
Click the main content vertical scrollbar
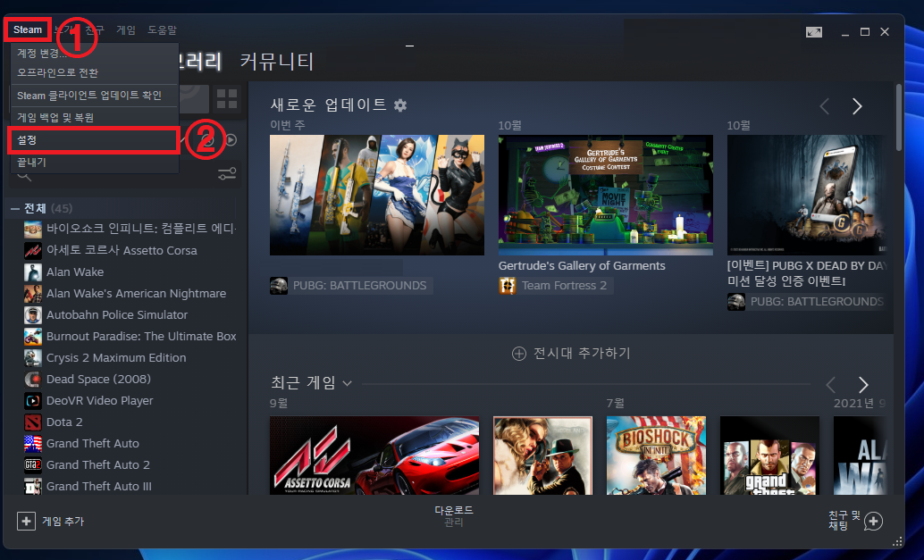(899, 118)
